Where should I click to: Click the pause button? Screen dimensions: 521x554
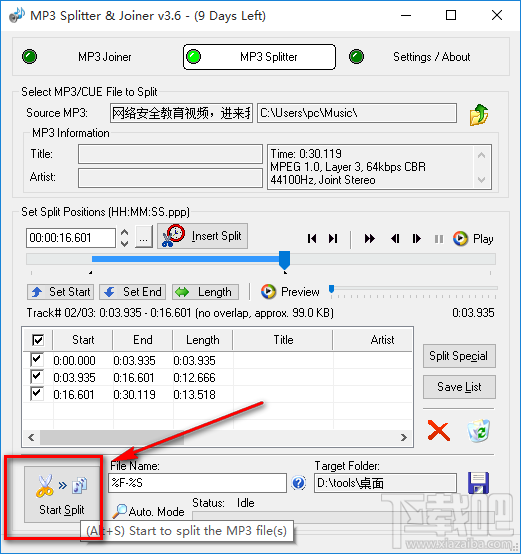tap(439, 239)
